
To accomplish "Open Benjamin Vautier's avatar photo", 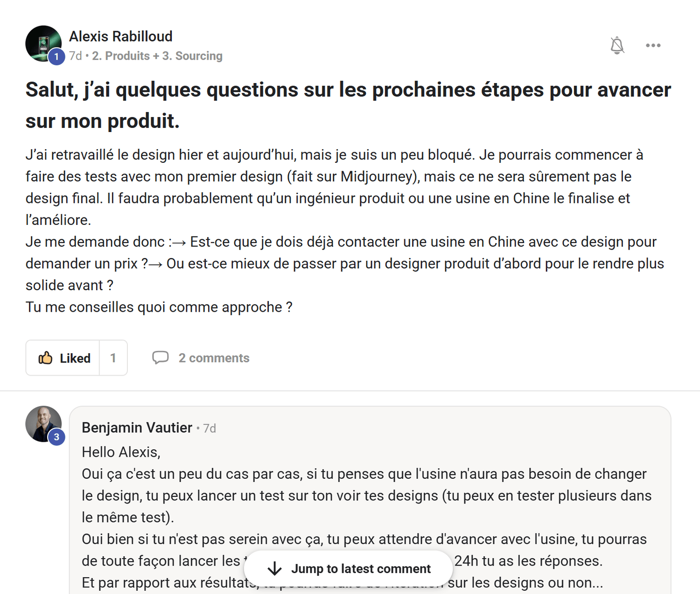I will pos(43,424).
